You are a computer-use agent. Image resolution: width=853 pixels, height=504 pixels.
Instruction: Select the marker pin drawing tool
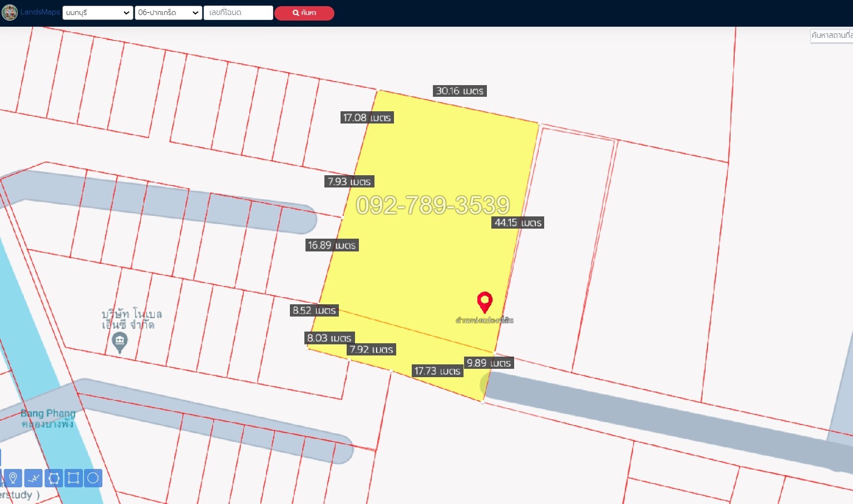[13, 478]
